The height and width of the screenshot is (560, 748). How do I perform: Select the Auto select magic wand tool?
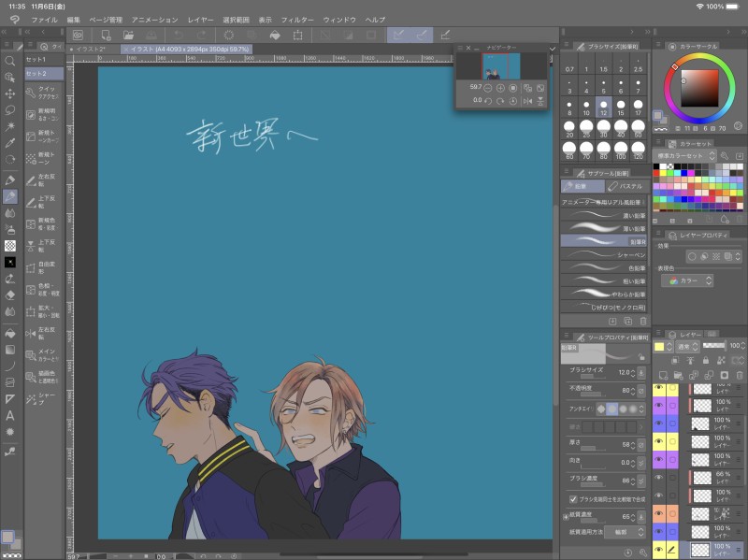pos(9,126)
